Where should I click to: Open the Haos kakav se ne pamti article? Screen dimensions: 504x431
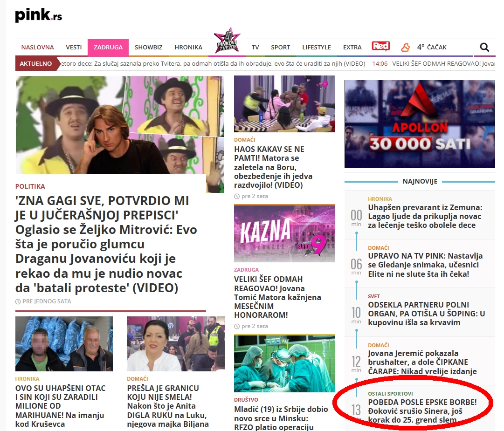pyautogui.click(x=273, y=167)
